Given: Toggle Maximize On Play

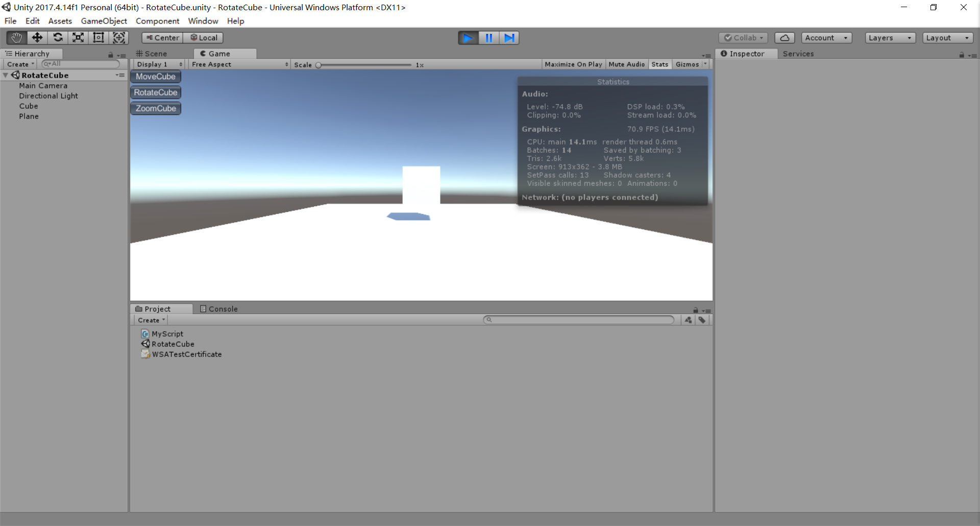Looking at the screenshot, I should pyautogui.click(x=573, y=64).
